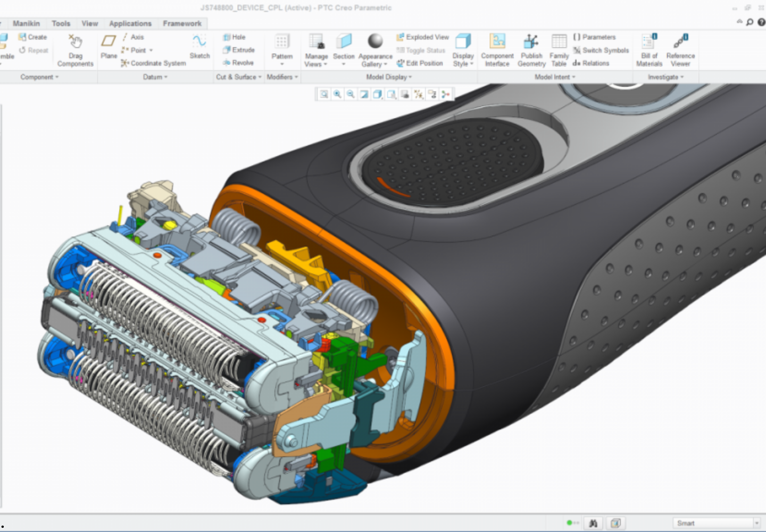
Task: Open Component Interface
Action: (x=497, y=51)
